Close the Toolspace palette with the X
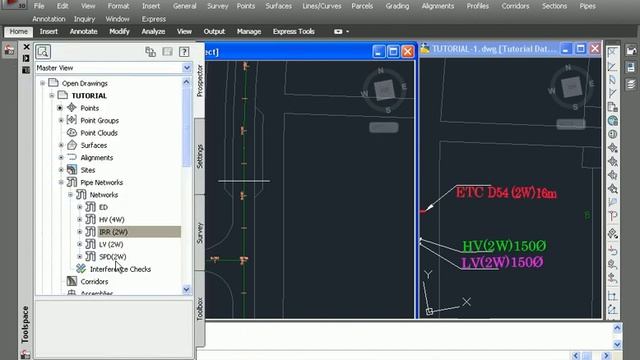This screenshot has height=360, width=640. (x=27, y=47)
